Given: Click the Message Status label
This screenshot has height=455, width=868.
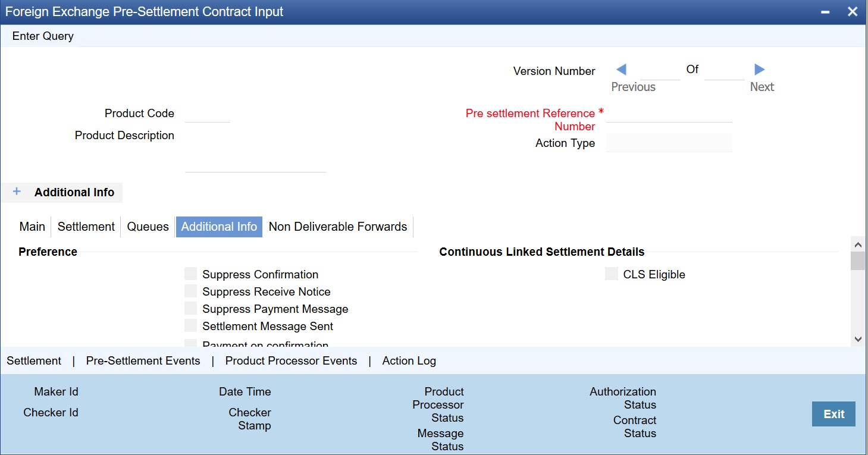Looking at the screenshot, I should [x=440, y=440].
